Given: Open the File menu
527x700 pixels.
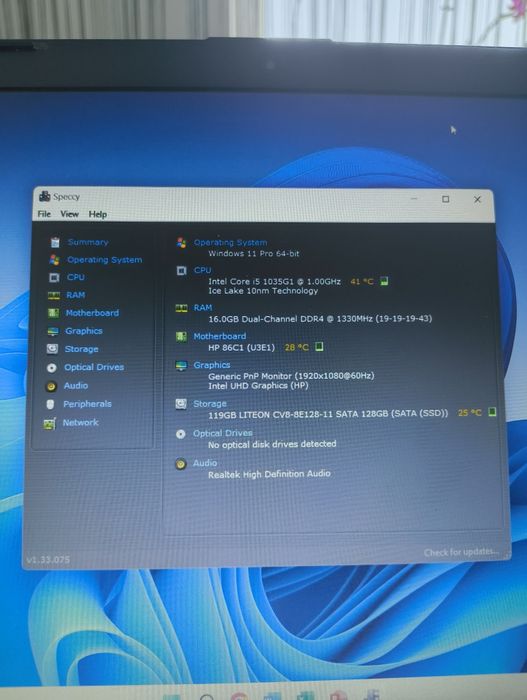Looking at the screenshot, I should pos(44,214).
